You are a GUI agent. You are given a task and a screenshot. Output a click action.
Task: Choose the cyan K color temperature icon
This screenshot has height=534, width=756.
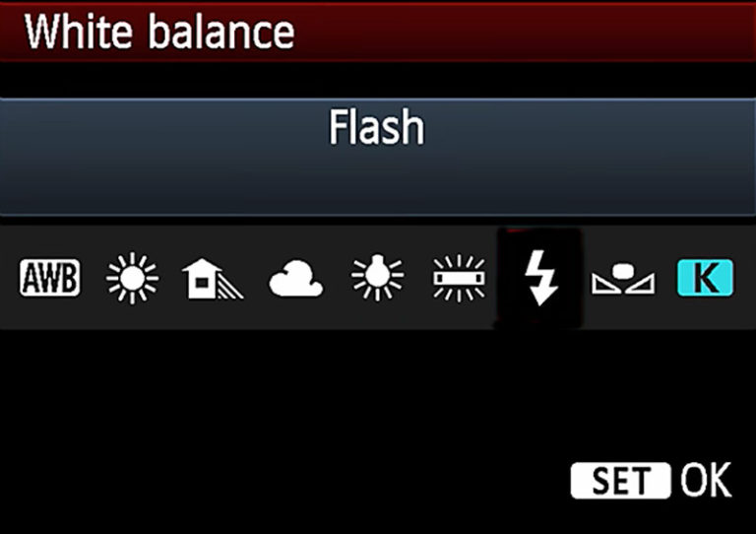click(x=706, y=278)
